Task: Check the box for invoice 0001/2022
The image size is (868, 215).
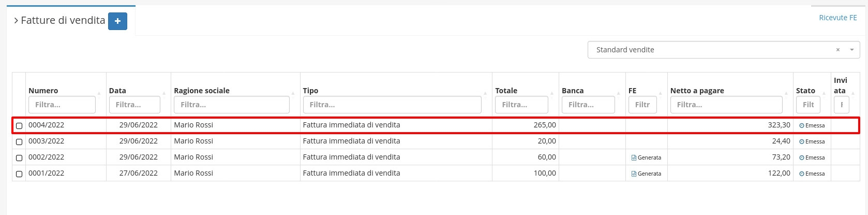Action: coord(19,174)
